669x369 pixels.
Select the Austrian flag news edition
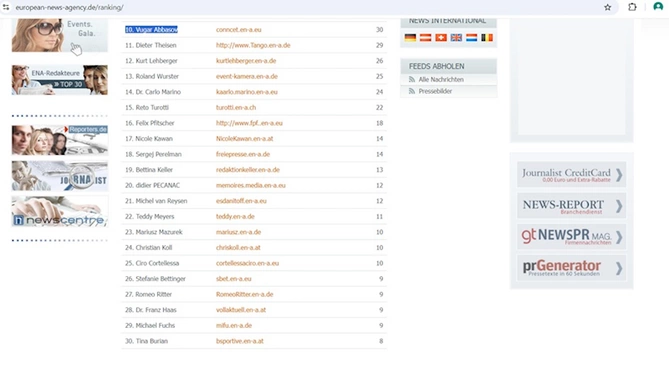(x=425, y=38)
